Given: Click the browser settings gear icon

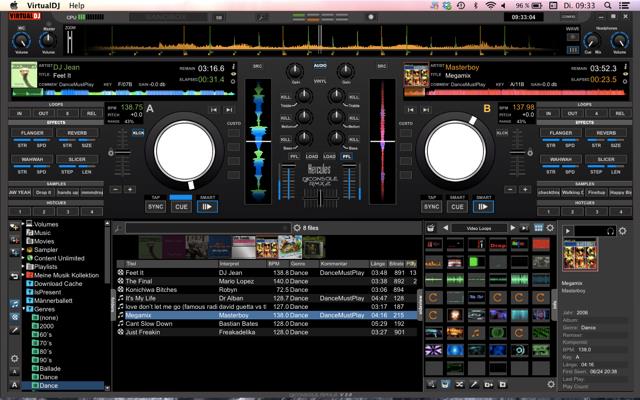Looking at the screenshot, I should (14, 358).
